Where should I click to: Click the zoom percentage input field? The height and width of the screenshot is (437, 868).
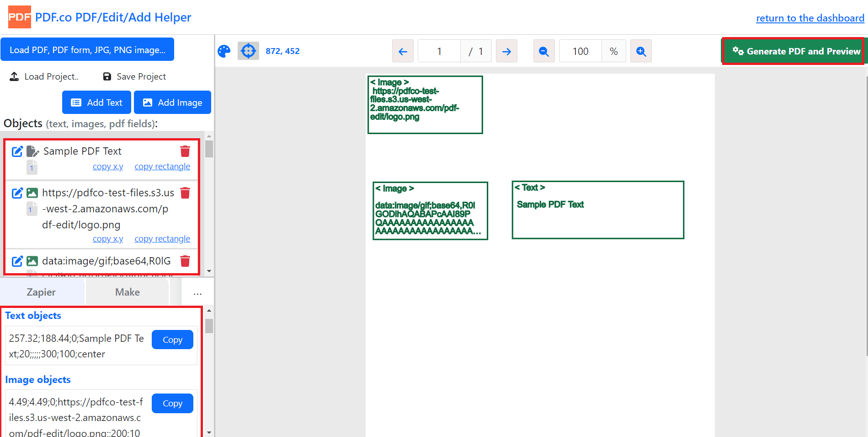pos(580,51)
